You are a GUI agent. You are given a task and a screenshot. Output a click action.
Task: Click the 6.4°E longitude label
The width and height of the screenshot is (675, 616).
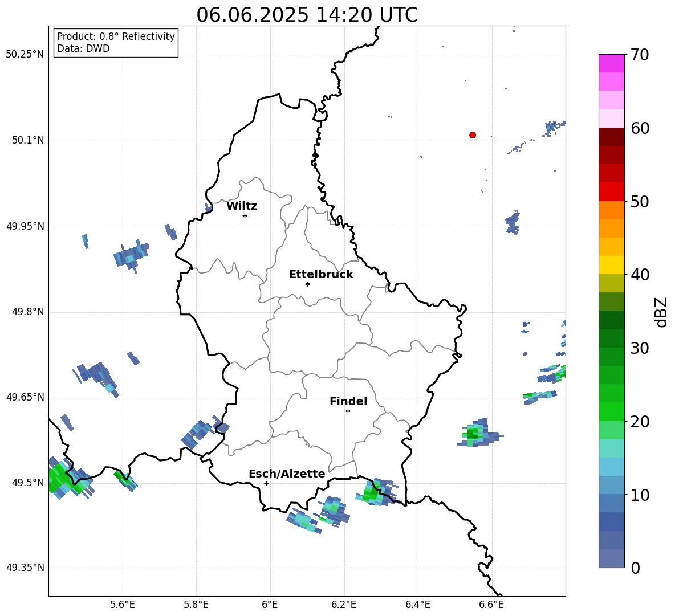tap(417, 605)
